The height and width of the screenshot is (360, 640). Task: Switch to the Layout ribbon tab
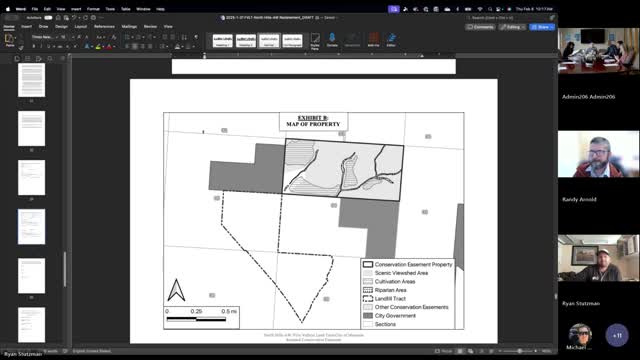(x=80, y=27)
